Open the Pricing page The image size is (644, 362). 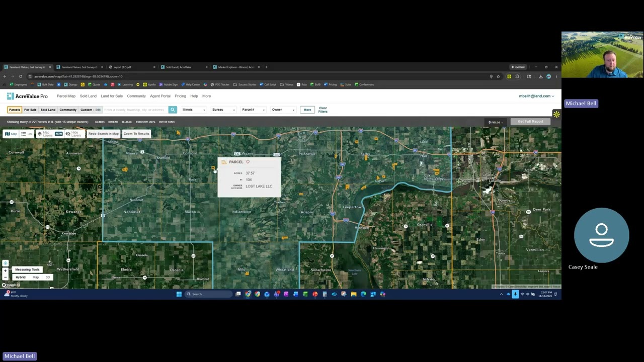[x=180, y=96]
